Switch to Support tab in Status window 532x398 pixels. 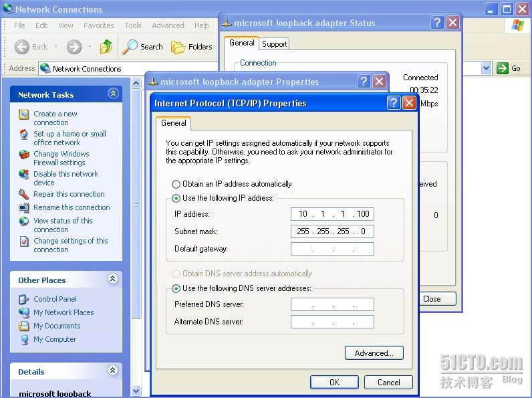pyautogui.click(x=274, y=44)
